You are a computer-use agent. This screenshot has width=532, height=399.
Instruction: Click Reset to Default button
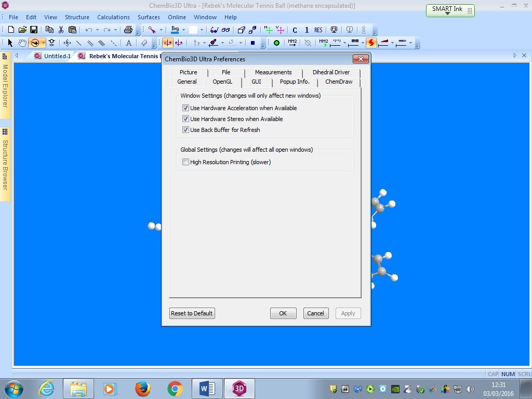tap(192, 313)
